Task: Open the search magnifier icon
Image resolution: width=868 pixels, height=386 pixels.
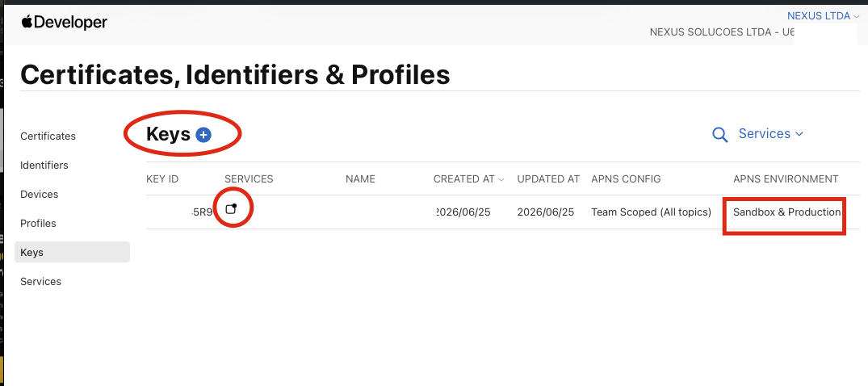Action: pyautogui.click(x=719, y=135)
